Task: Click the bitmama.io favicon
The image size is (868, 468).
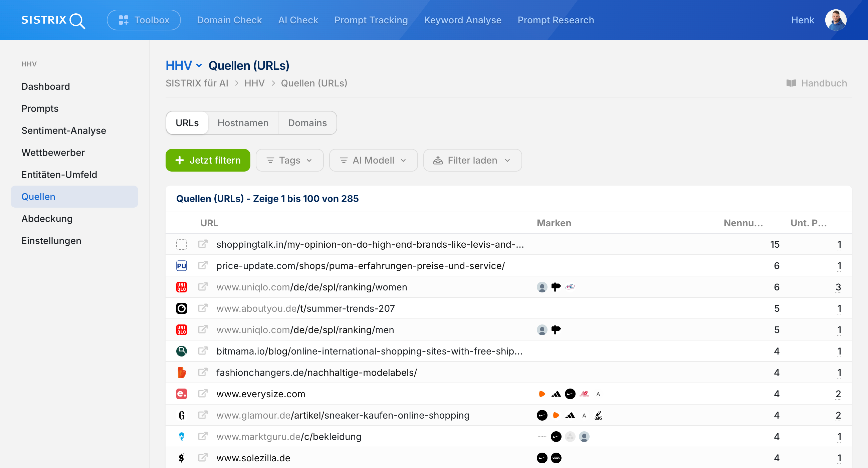Action: tap(182, 352)
